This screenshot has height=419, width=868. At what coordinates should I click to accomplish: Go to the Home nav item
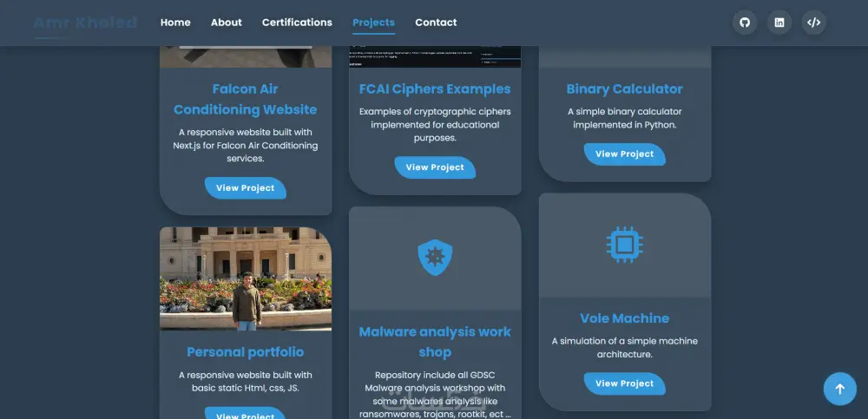(x=175, y=23)
